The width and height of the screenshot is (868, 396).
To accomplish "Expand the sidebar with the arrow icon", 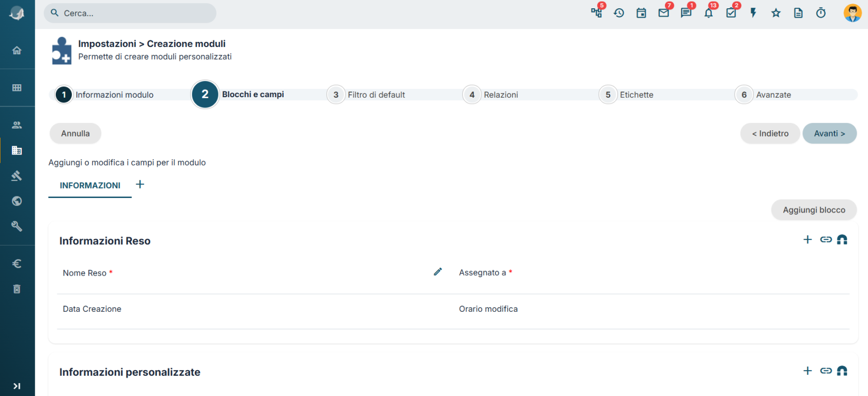I will click(x=17, y=386).
